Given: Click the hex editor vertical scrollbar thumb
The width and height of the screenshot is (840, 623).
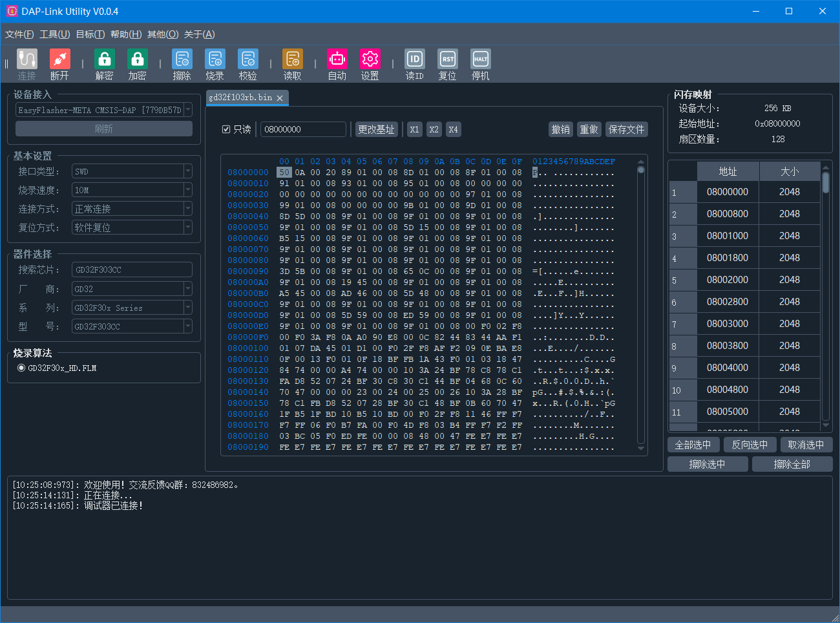Looking at the screenshot, I should 641,170.
